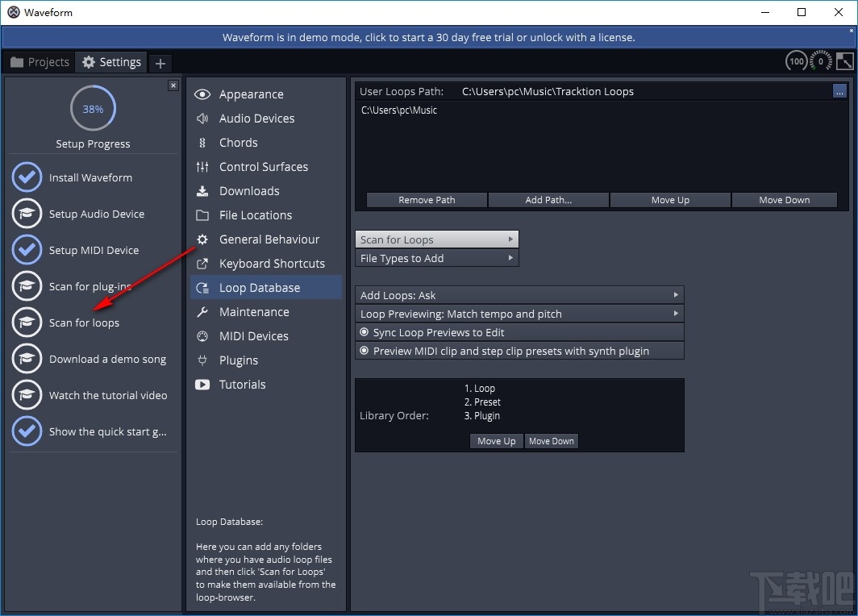Image resolution: width=858 pixels, height=616 pixels.
Task: Select the C:\Users\pc\Music path entry
Action: pyautogui.click(x=399, y=110)
